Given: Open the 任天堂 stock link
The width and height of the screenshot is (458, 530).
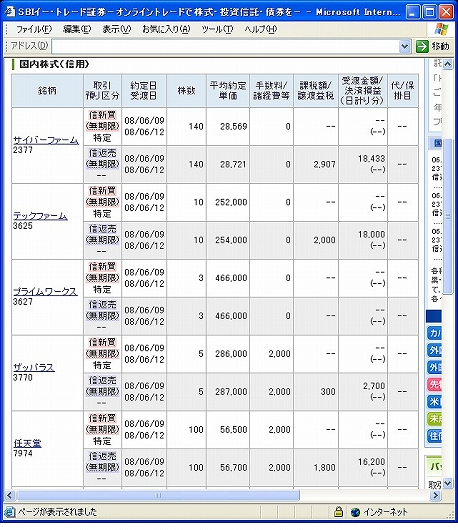Looking at the screenshot, I should (x=27, y=443).
